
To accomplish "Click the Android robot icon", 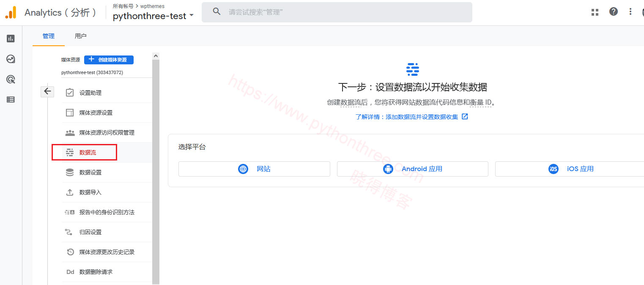I will (388, 169).
